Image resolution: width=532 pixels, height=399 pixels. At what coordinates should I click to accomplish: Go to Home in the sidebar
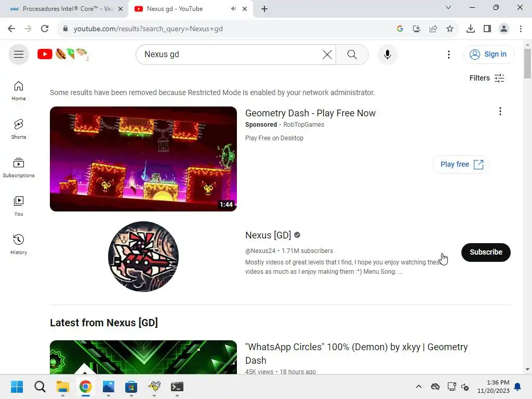pyautogui.click(x=19, y=91)
